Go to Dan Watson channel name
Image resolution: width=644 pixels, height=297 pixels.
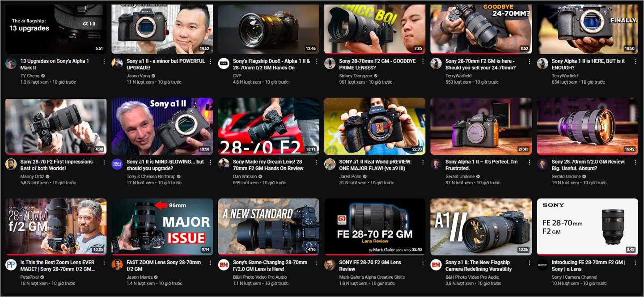coord(245,176)
